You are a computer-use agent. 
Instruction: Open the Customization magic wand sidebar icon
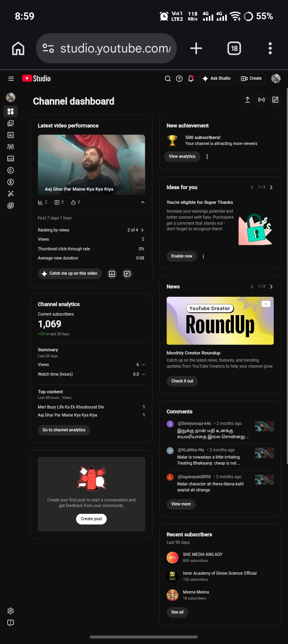tap(11, 194)
